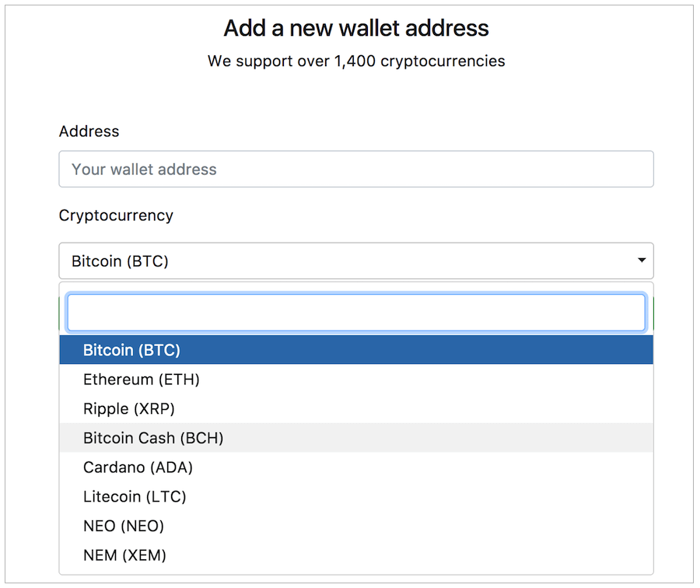The image size is (700, 588).
Task: Select Bitcoin Cash (BCH) option
Action: click(x=355, y=438)
